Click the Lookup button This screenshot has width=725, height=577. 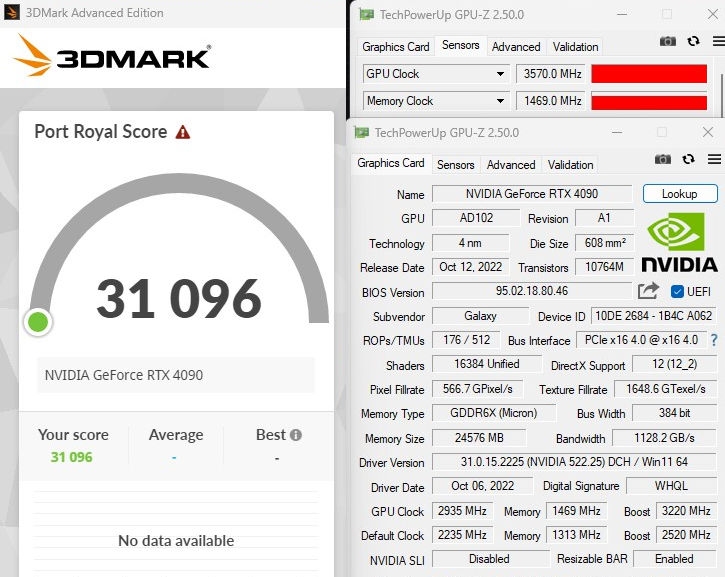pos(679,194)
